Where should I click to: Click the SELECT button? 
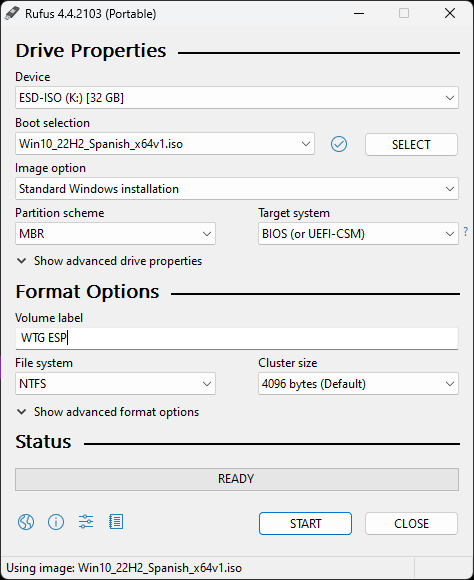click(x=411, y=145)
